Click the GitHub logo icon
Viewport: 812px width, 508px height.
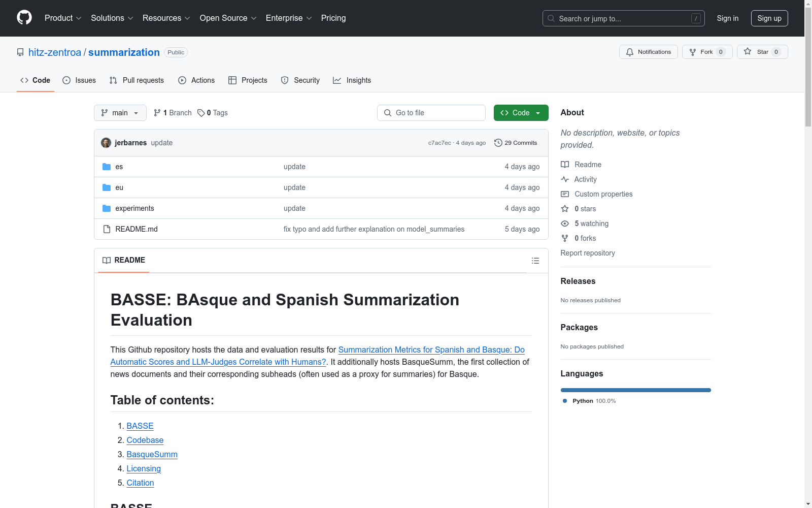[24, 18]
